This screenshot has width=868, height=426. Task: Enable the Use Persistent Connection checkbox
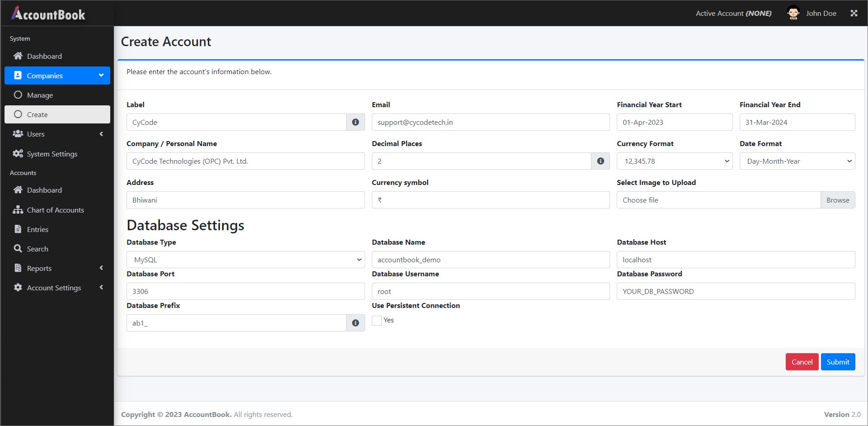pyautogui.click(x=377, y=321)
